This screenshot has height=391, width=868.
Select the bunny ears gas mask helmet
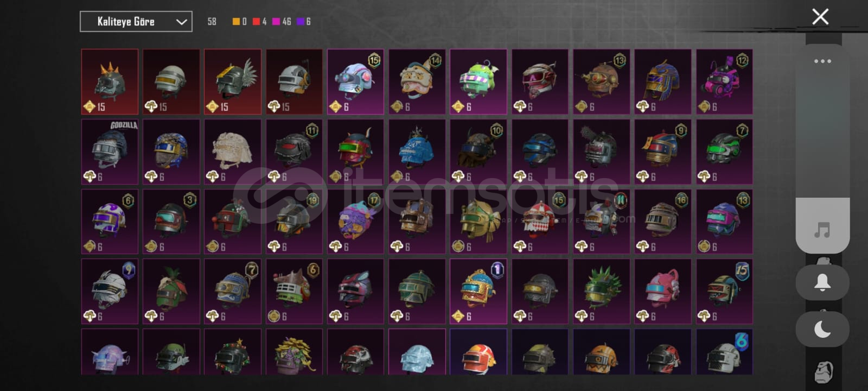click(x=724, y=81)
